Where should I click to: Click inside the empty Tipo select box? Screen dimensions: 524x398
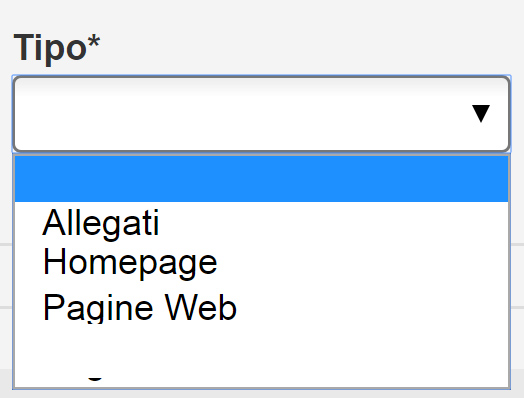pyautogui.click(x=261, y=114)
